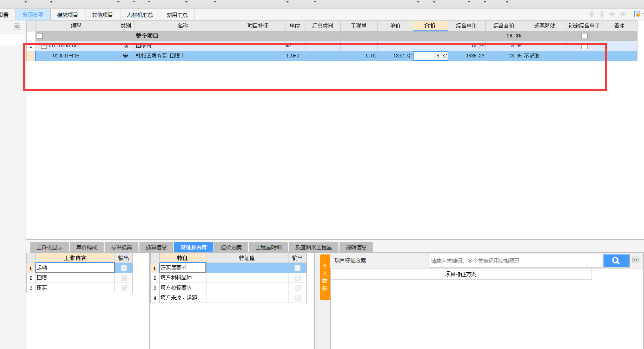
Task: Open dropdown beside the column settings icon
Action: (x=642, y=14)
